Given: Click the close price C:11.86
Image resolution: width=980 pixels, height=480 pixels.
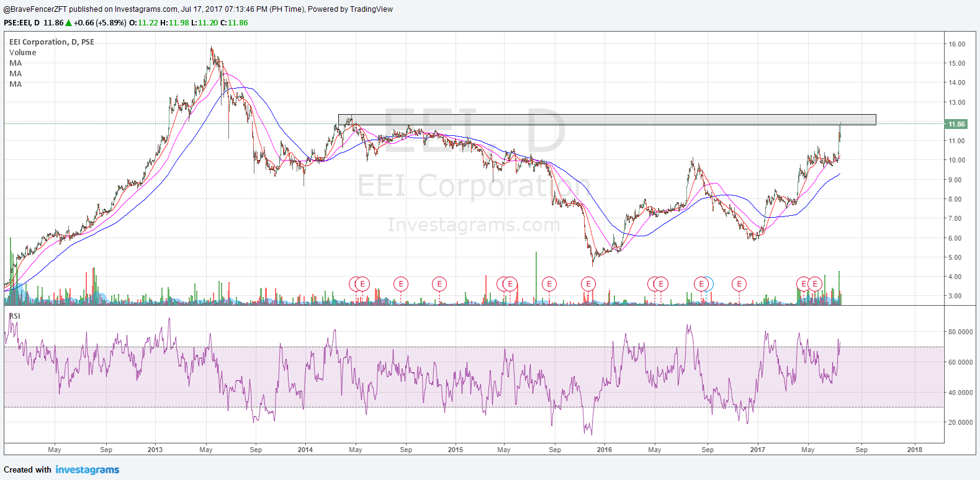Looking at the screenshot, I should coord(234,23).
